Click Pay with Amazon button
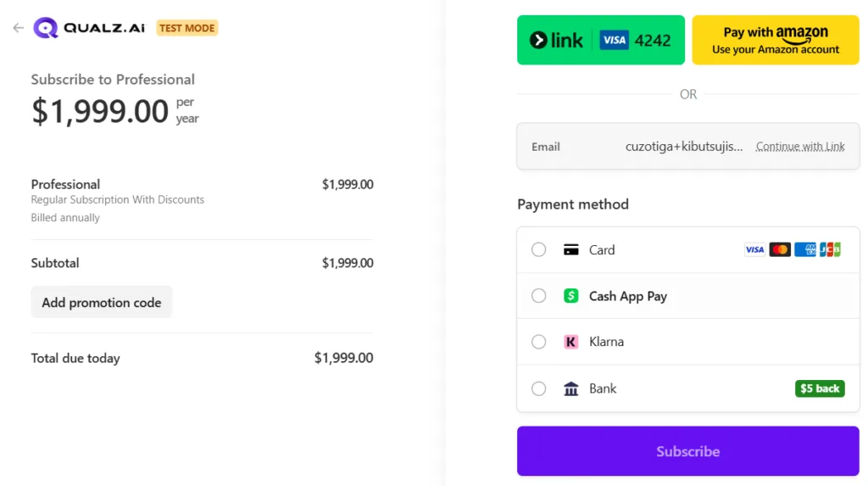The image size is (868, 486). click(x=776, y=40)
